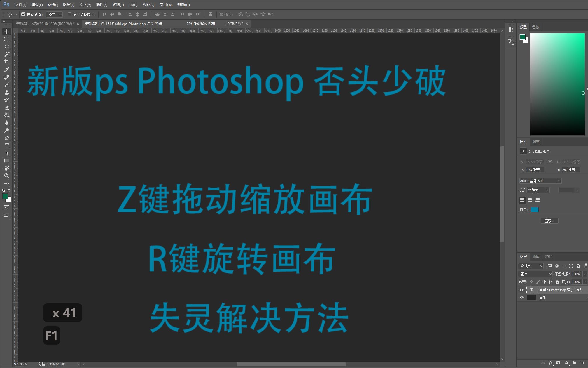This screenshot has width=588, height=368.
Task: Hide the 新版ps Photoshop text layer
Action: (521, 290)
